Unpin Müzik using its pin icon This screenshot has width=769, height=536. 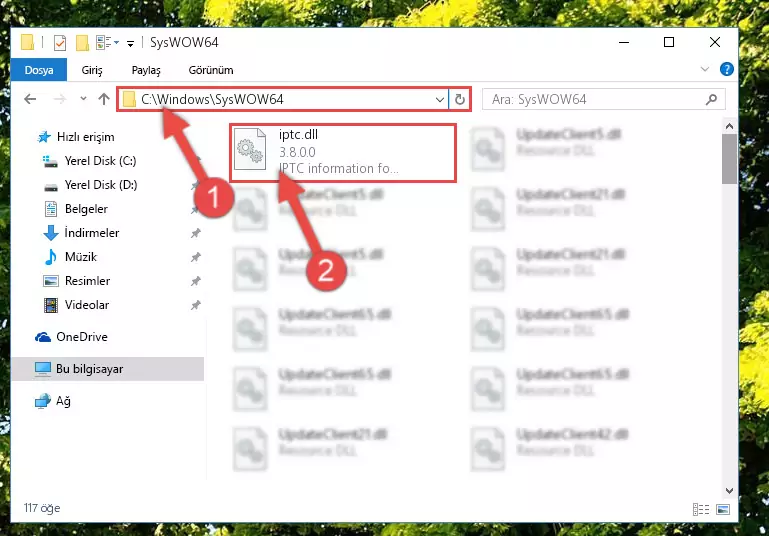point(195,257)
